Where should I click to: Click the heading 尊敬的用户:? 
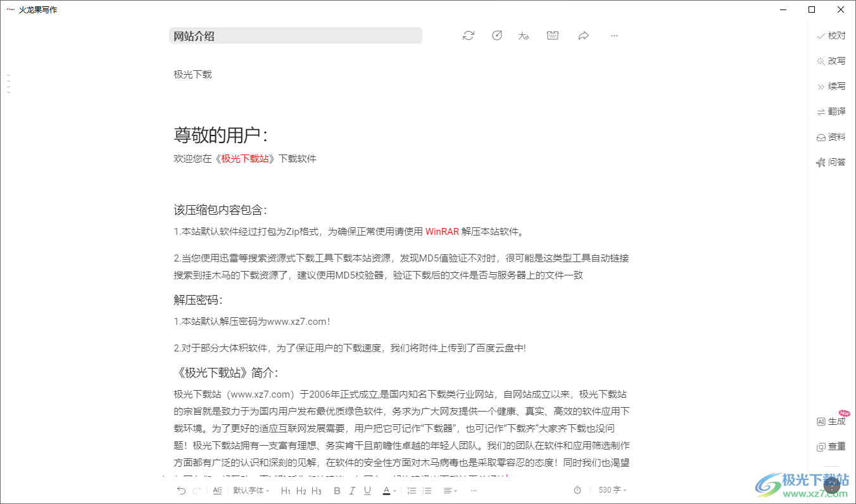[x=222, y=135]
